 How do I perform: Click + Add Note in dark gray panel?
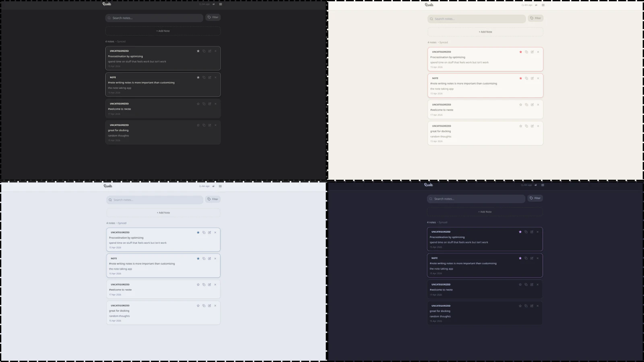click(163, 31)
